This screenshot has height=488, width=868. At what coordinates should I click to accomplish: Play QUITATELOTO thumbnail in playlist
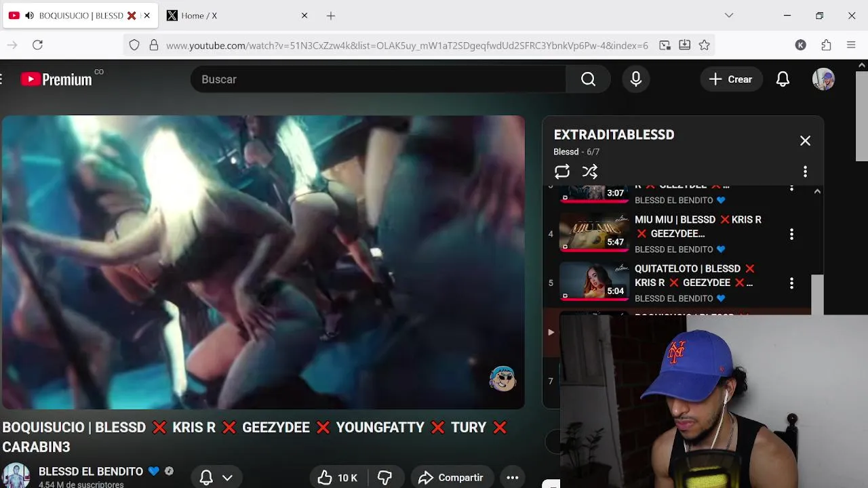[594, 282]
